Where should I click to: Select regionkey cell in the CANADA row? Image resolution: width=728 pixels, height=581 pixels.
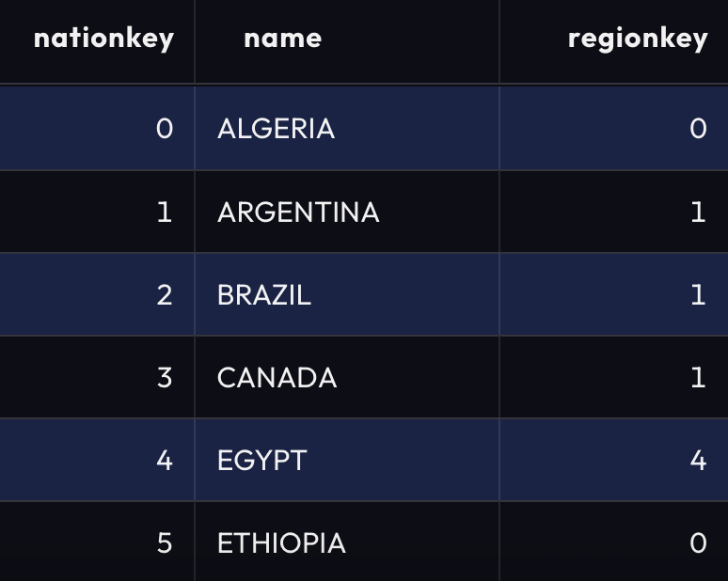click(697, 378)
